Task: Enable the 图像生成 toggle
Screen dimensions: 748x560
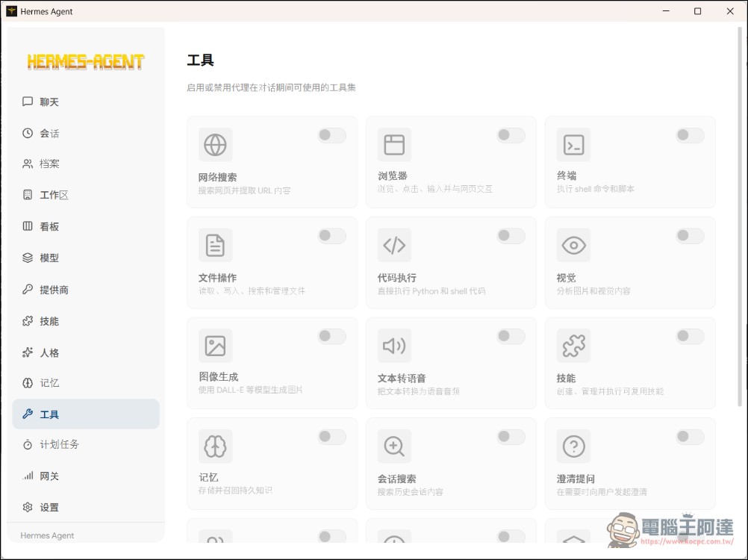Action: (x=332, y=336)
